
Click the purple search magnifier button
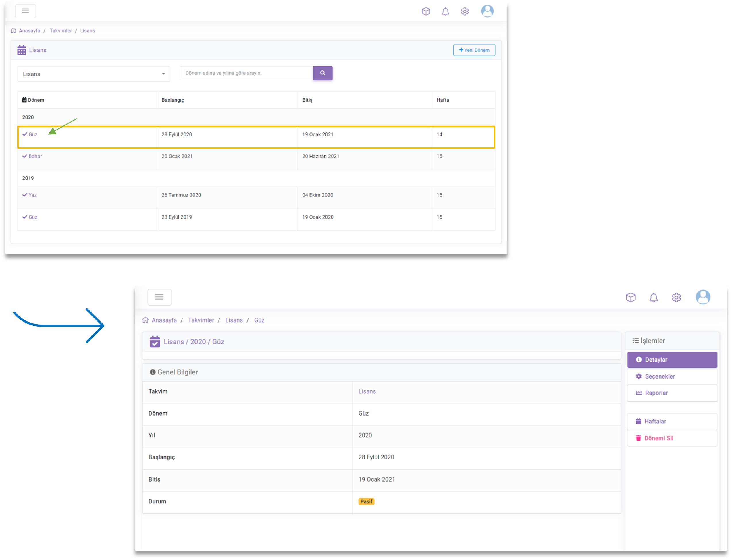[323, 73]
